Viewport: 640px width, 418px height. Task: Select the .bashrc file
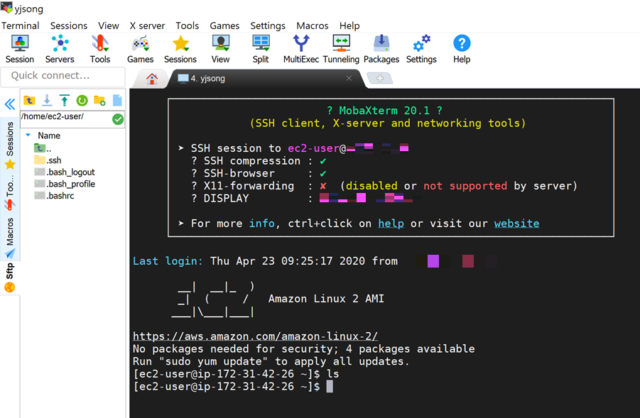click(x=54, y=196)
